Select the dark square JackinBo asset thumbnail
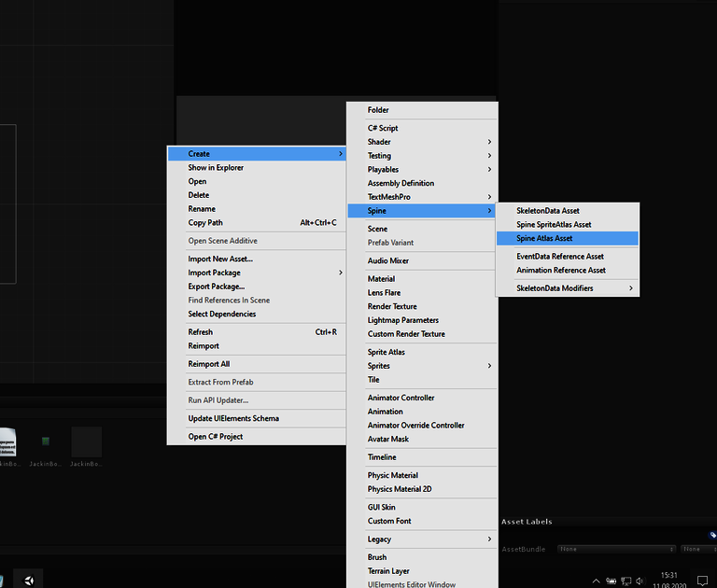This screenshot has height=588, width=717. 87,441
